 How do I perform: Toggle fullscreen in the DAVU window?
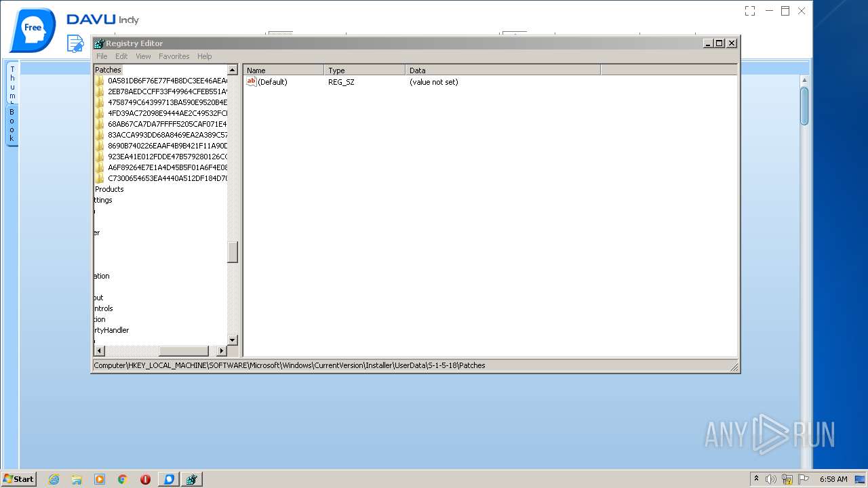click(750, 11)
